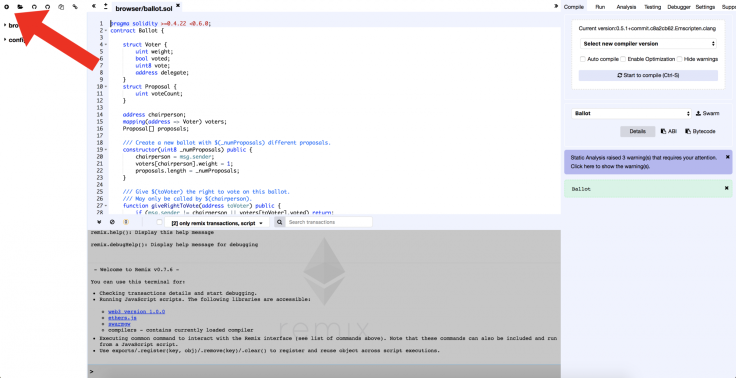Fold the struct Voter block at line 4
Screen dimensions: 736x378
coord(106,45)
